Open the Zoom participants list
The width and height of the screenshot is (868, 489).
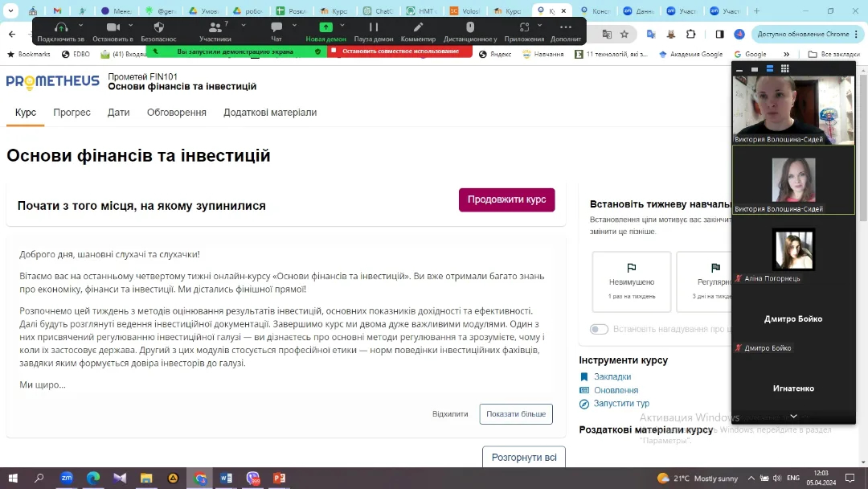tap(215, 27)
